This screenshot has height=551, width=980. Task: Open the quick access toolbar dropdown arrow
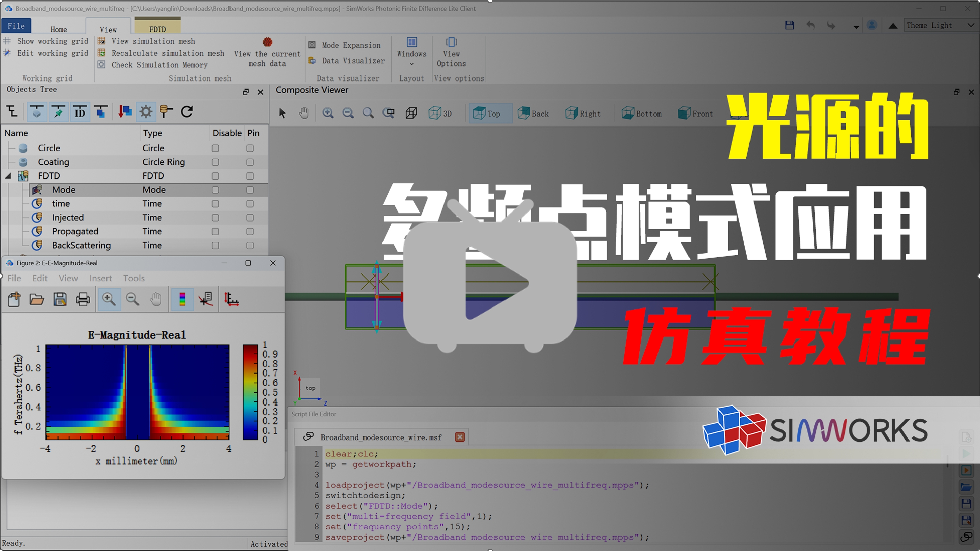(x=856, y=27)
